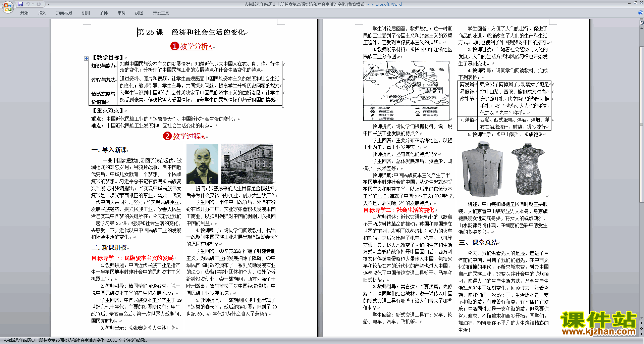Click the 改礼节 table cell
This screenshot has width=644, height=344.
tap(468, 106)
